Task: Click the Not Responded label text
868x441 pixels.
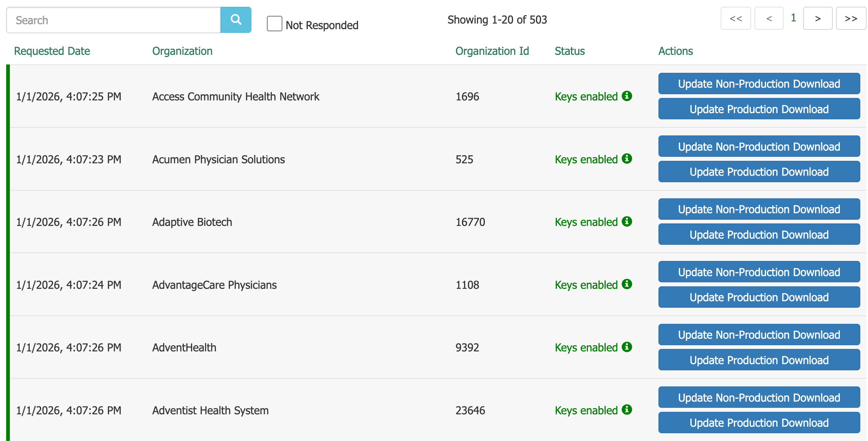Action: click(322, 25)
